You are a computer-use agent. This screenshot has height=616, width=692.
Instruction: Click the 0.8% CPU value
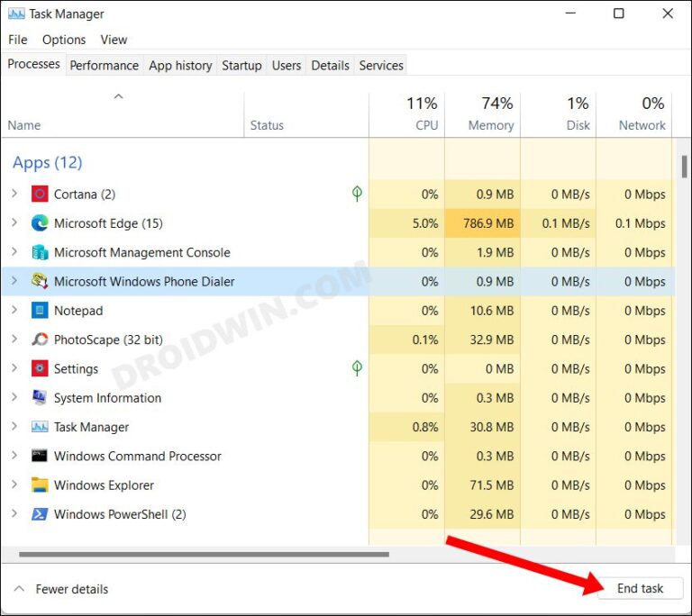tap(425, 427)
